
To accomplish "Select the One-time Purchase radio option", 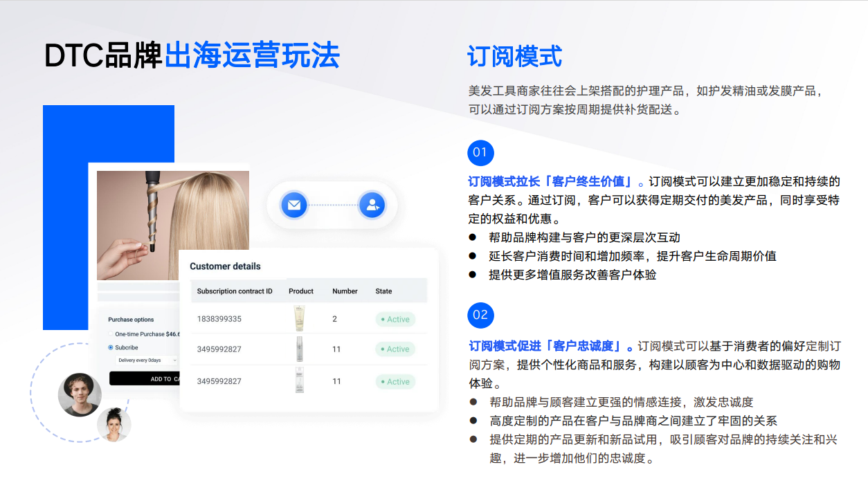I will [111, 334].
